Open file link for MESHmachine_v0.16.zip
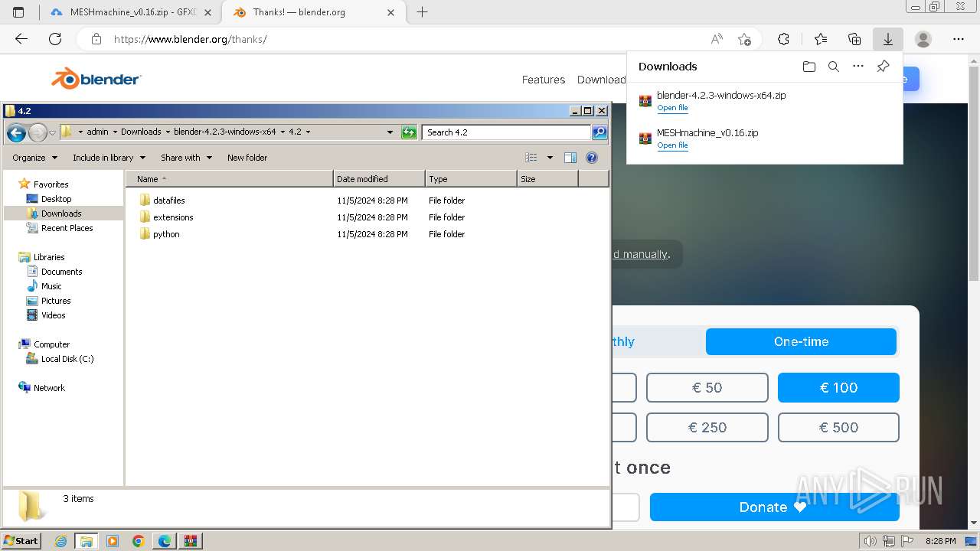This screenshot has width=980, height=551. pos(672,145)
